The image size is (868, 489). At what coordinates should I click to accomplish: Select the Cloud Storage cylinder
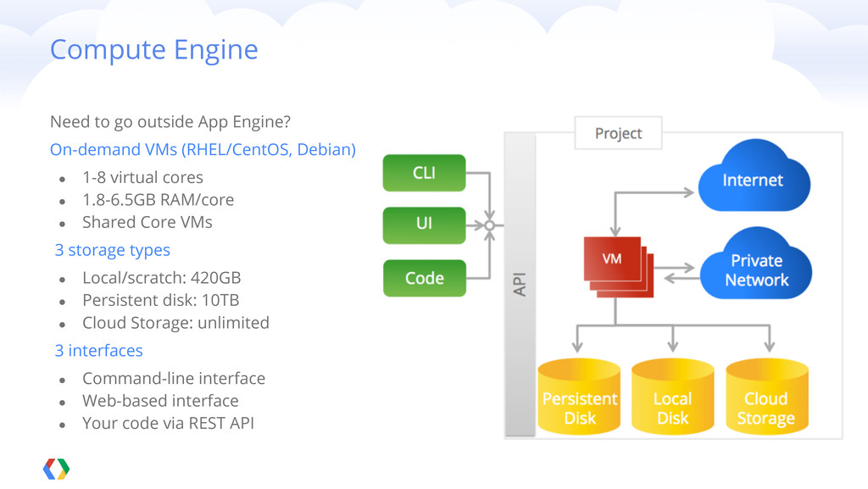(766, 396)
